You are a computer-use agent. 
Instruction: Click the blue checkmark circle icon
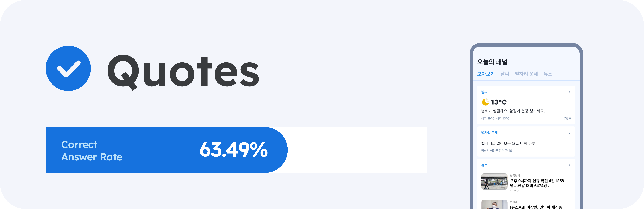coord(68,68)
